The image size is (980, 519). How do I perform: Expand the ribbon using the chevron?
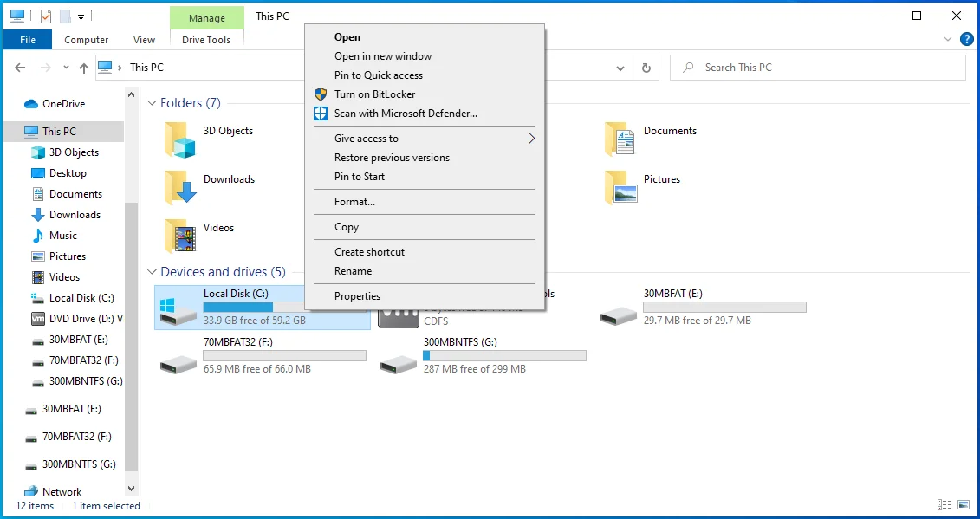[948, 39]
